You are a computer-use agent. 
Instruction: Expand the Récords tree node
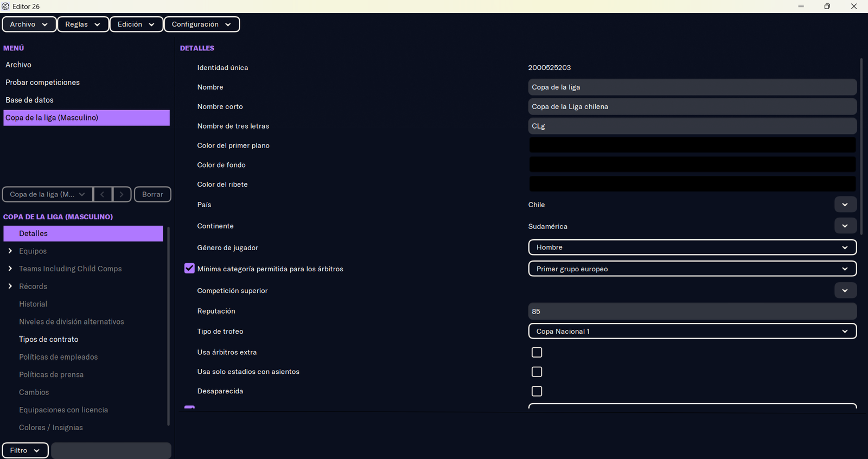tap(10, 286)
